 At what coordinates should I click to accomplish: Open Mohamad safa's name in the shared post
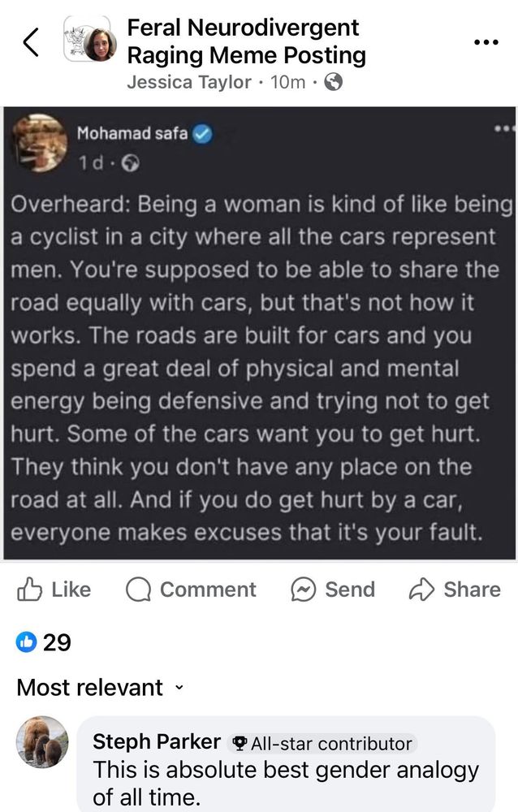click(132, 134)
